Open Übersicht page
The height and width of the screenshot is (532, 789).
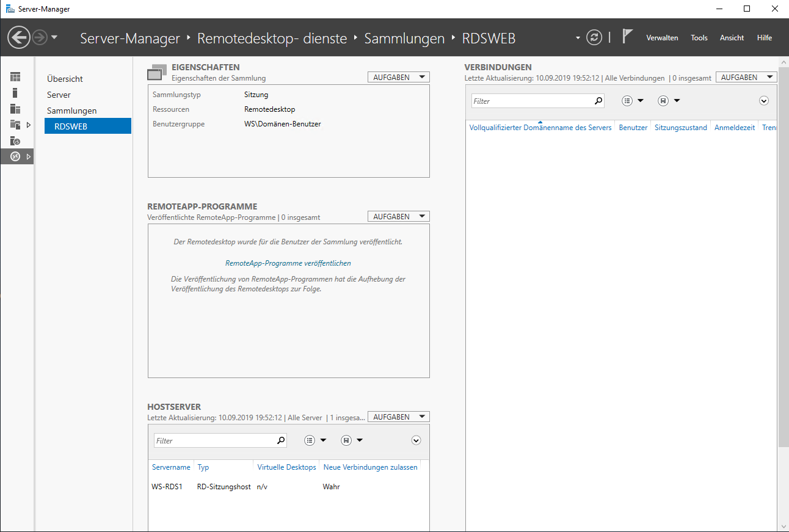(x=65, y=79)
